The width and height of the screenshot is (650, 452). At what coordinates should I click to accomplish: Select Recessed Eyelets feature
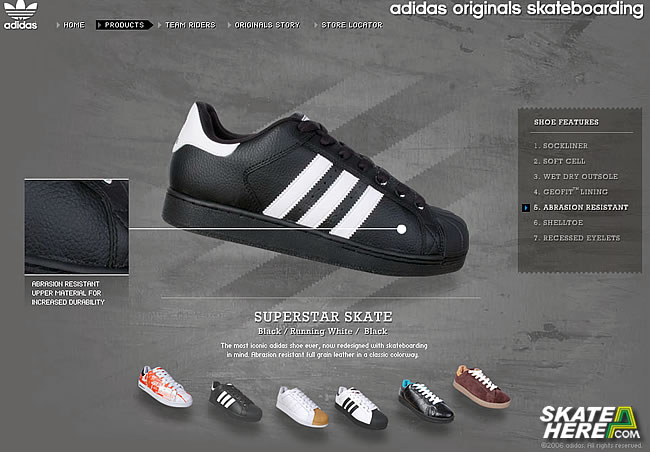582,238
